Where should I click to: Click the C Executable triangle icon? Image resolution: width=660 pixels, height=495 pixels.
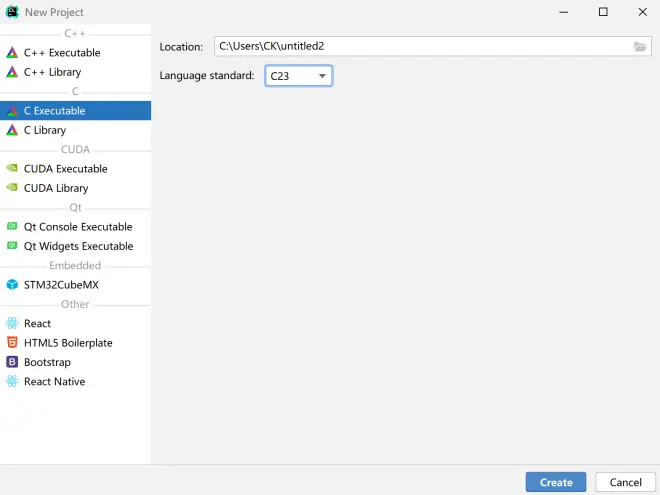tap(12, 111)
